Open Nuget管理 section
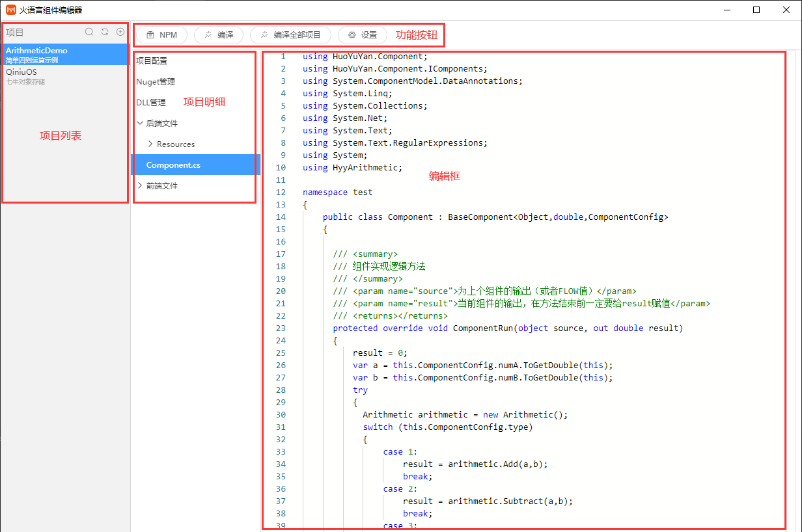Screen dimensions: 802x532 click(156, 81)
